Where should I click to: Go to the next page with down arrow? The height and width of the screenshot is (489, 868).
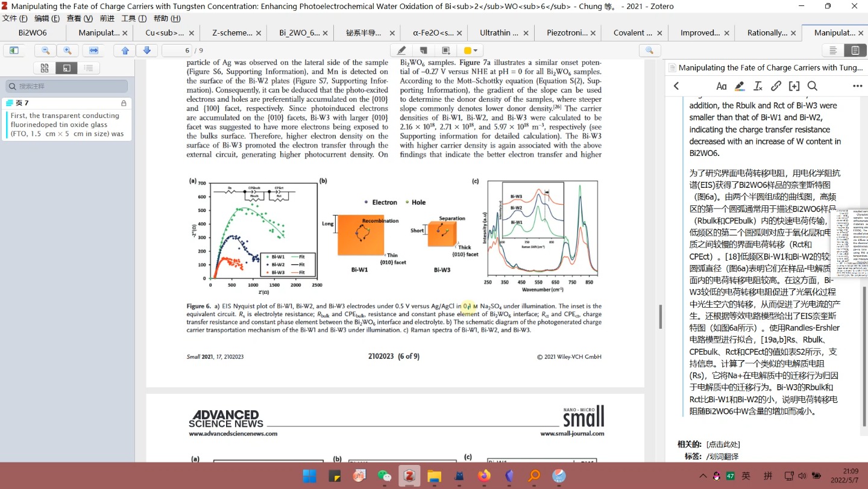tap(146, 51)
